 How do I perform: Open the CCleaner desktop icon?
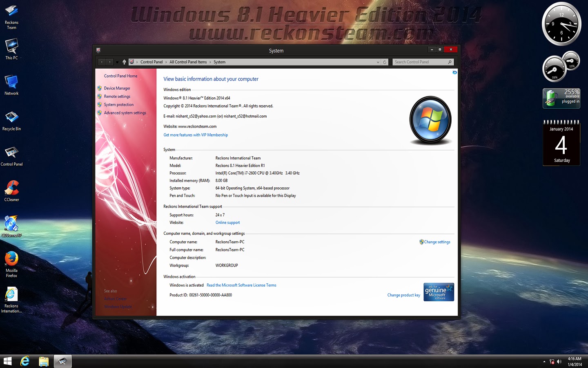(x=11, y=191)
